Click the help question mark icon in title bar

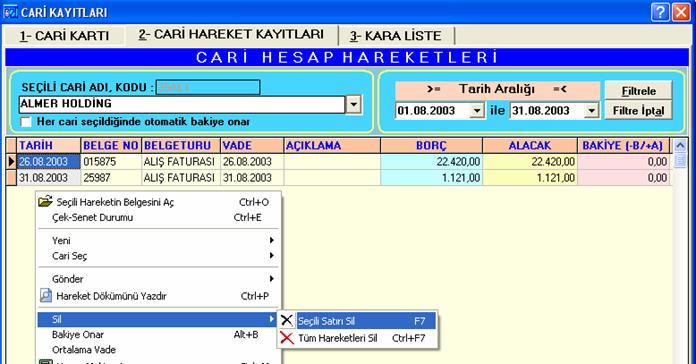click(660, 12)
